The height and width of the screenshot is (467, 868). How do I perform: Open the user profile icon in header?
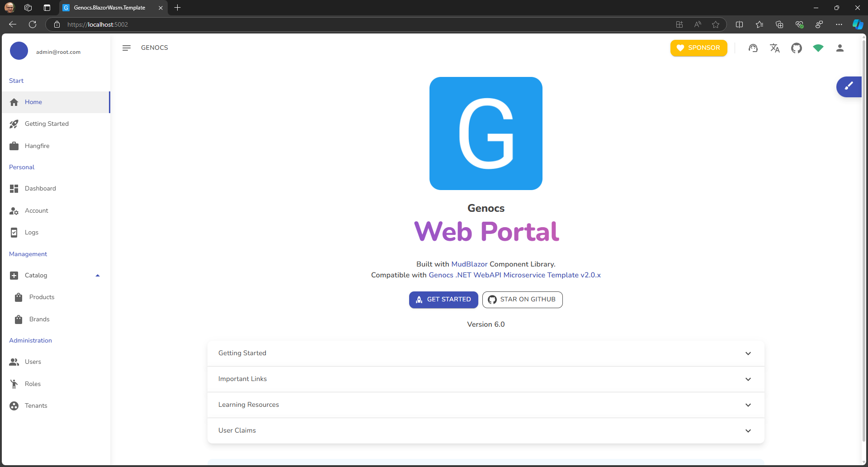pos(840,48)
